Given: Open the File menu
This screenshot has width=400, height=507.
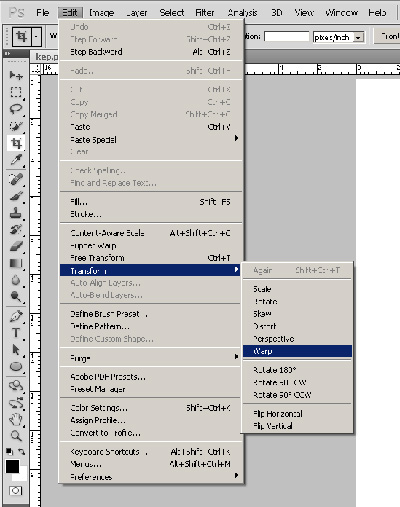Looking at the screenshot, I should coord(43,13).
